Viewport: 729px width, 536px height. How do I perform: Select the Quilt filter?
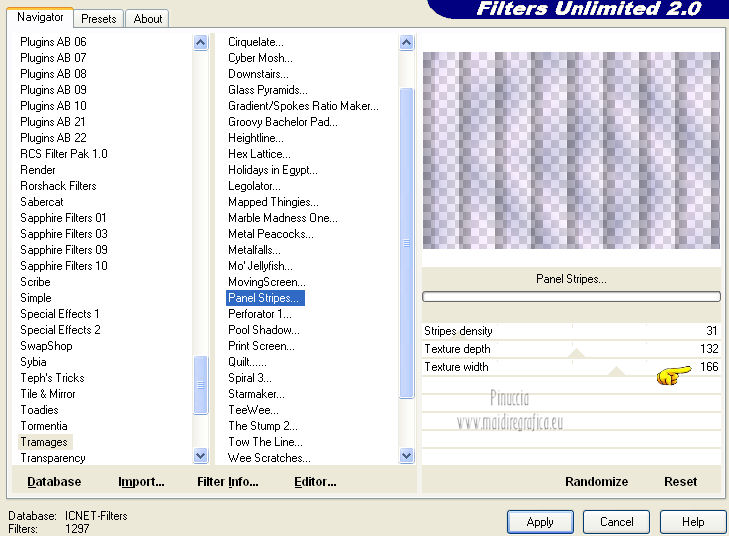247,362
